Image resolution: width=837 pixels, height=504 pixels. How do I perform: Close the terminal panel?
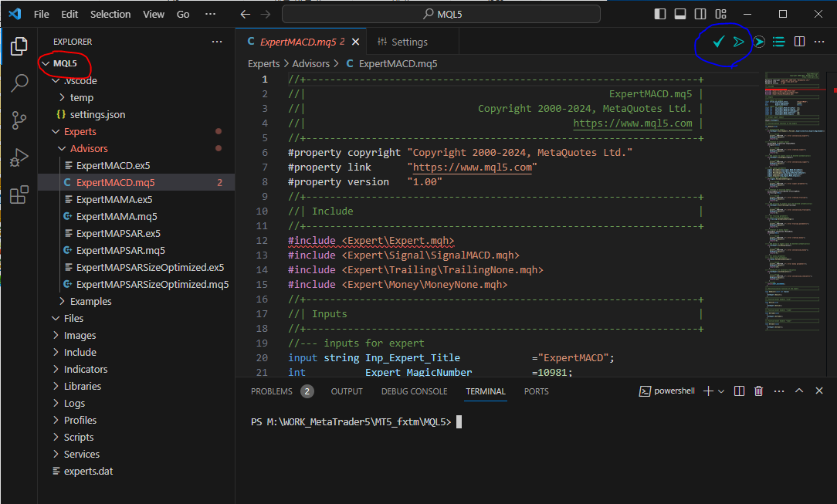coord(819,391)
